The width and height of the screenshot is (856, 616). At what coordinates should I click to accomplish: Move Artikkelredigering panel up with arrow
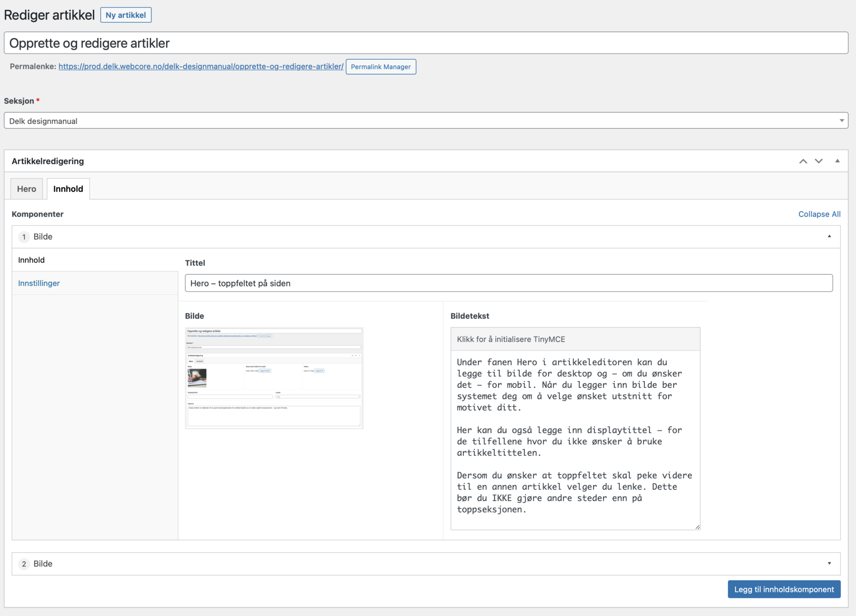point(803,161)
